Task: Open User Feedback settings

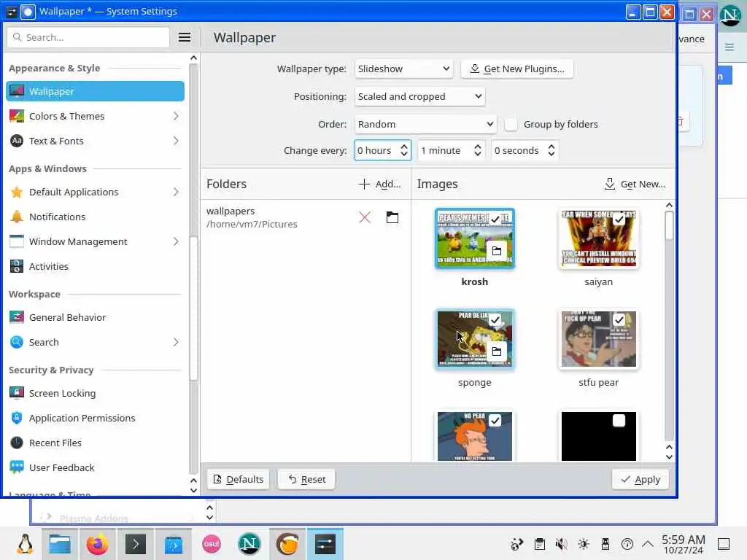Action: pyautogui.click(x=96, y=467)
